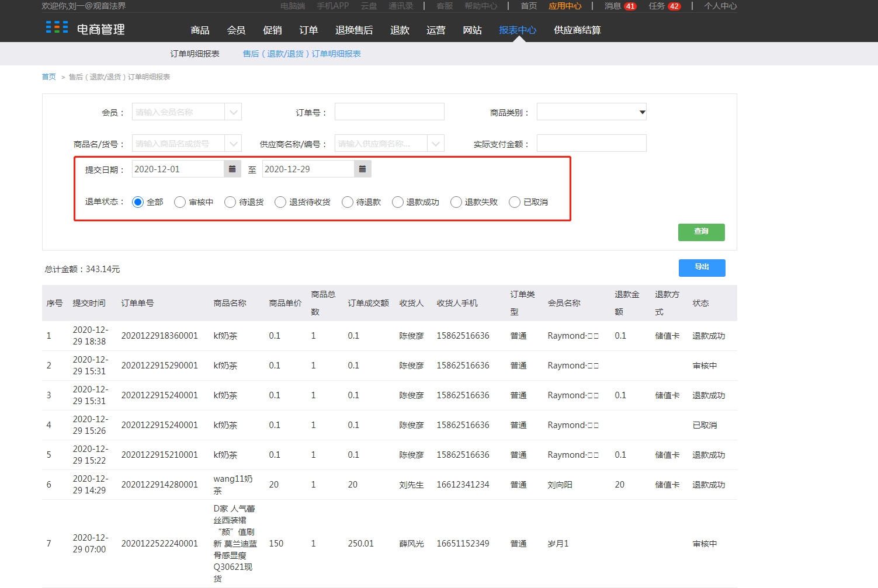Open the 订单 main menu
Viewport: 878px width, 588px height.
pos(308,30)
